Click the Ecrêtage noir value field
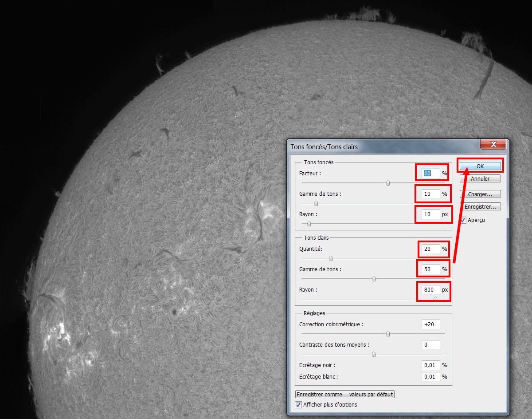 431,365
